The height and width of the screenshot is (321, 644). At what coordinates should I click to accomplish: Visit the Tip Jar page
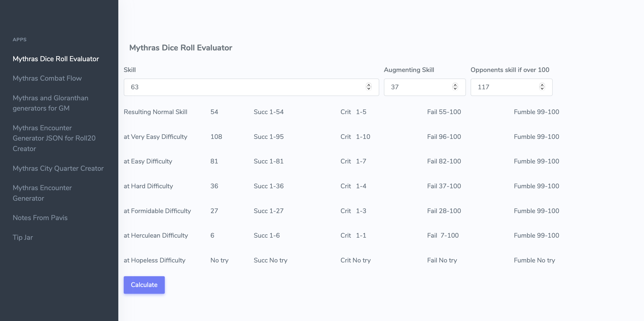(23, 237)
